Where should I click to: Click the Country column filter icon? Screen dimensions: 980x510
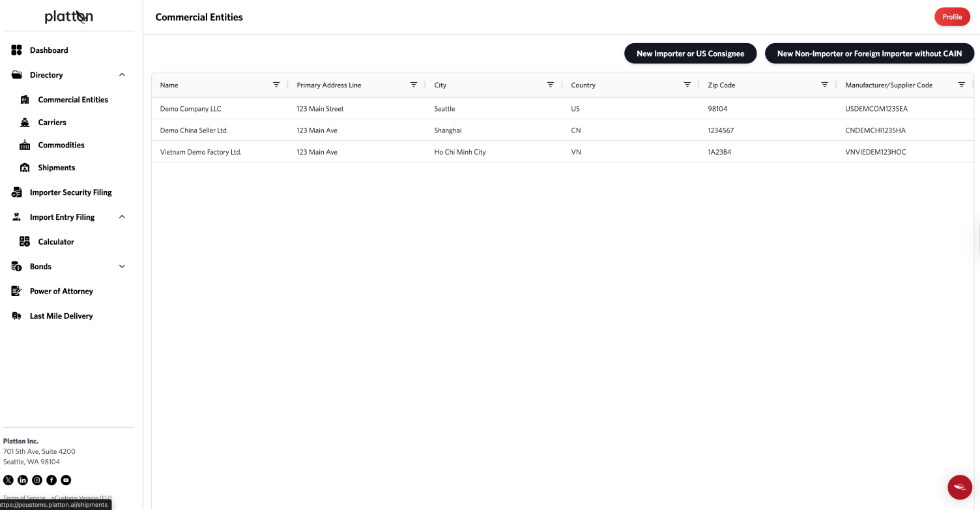tap(687, 85)
